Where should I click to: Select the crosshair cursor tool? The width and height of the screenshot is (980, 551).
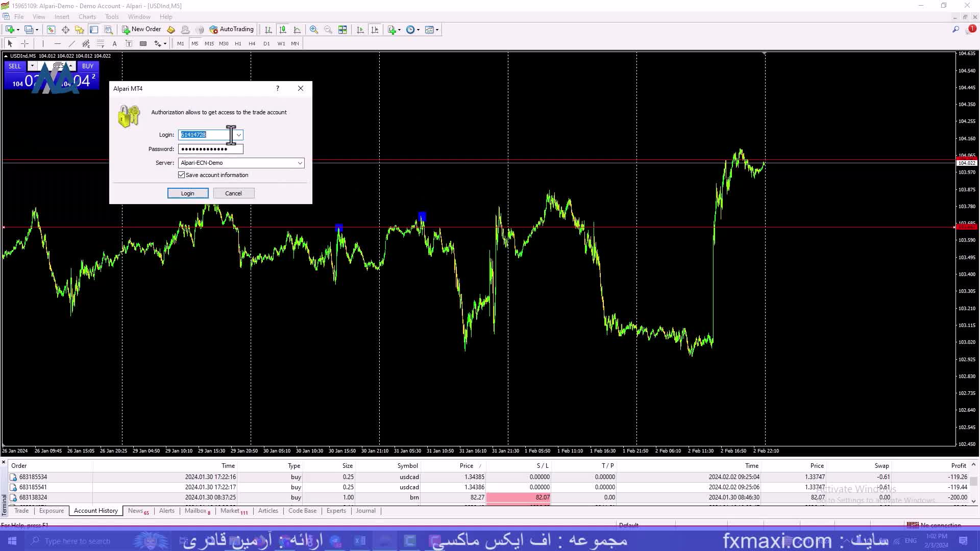(24, 44)
